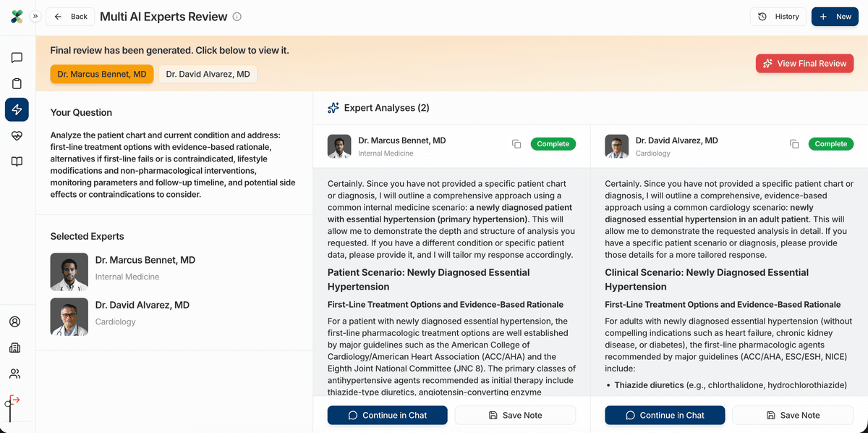
Task: Copy Dr. David Alvarez's analysis
Action: tap(794, 144)
